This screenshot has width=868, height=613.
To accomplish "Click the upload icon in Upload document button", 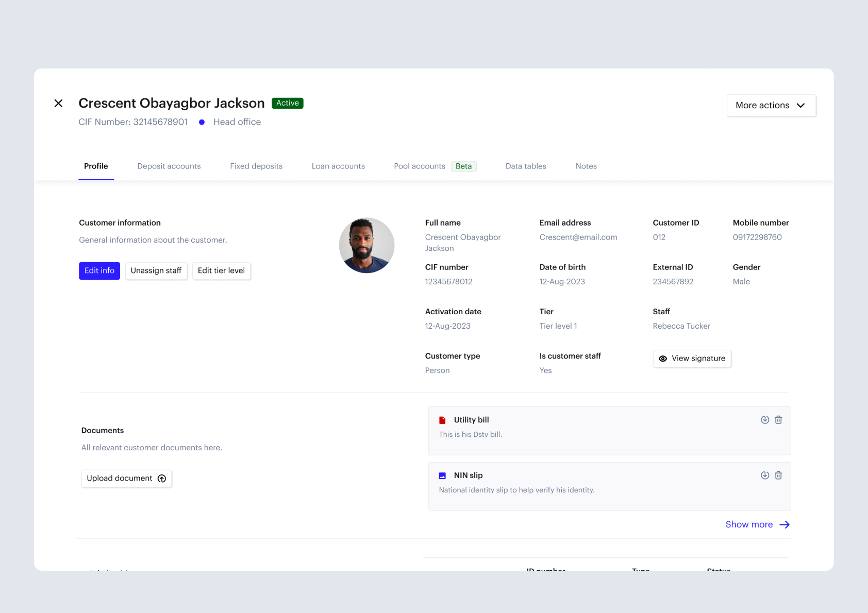I will [x=161, y=479].
